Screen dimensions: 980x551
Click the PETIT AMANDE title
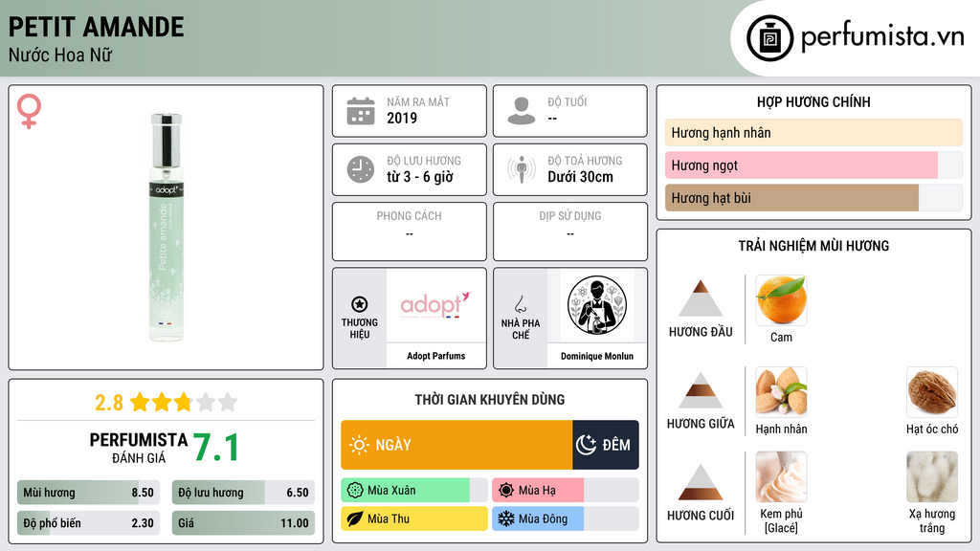coord(97,27)
